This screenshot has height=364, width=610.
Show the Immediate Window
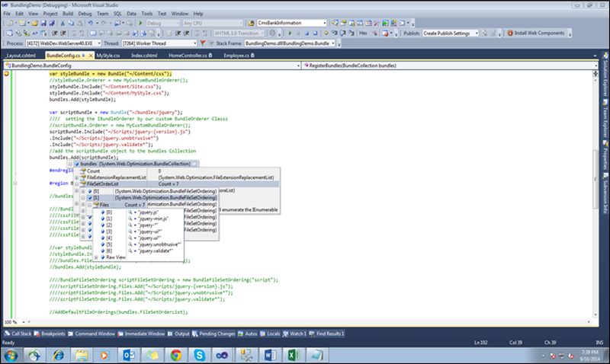coord(143,334)
